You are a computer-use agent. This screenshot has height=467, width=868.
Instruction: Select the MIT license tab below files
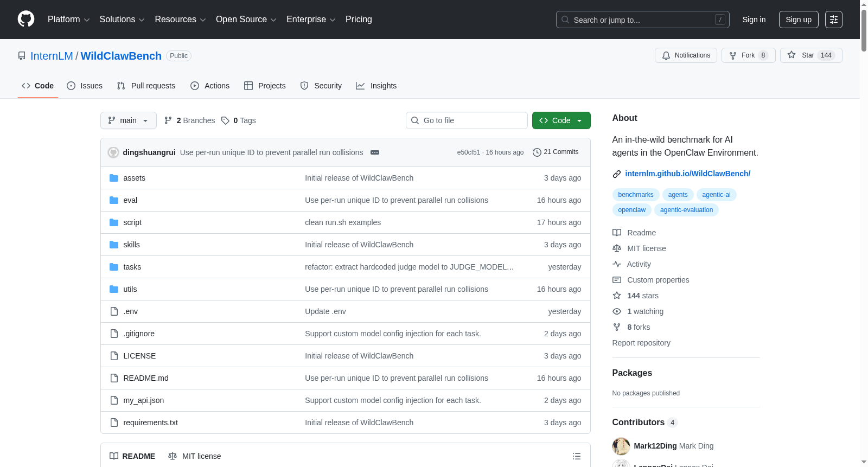[x=195, y=456]
